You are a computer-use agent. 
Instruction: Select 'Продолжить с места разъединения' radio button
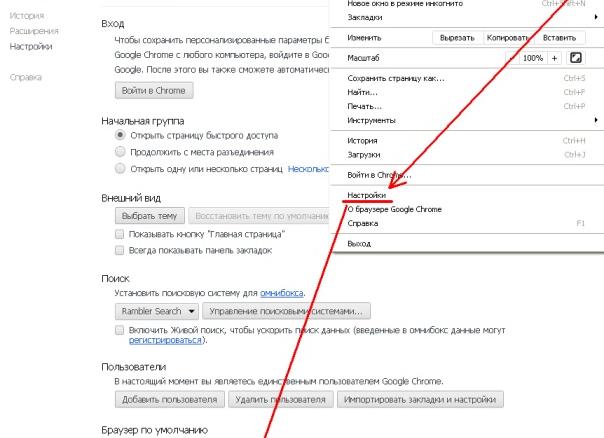120,152
